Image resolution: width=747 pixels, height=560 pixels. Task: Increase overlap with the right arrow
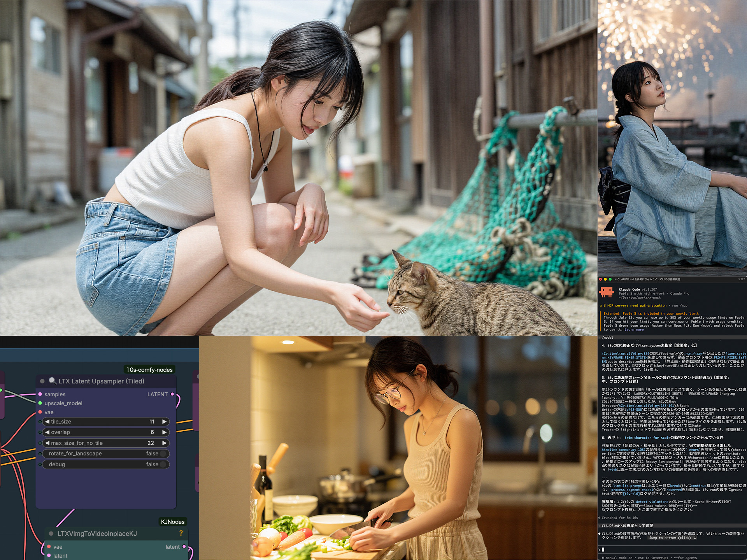(164, 432)
